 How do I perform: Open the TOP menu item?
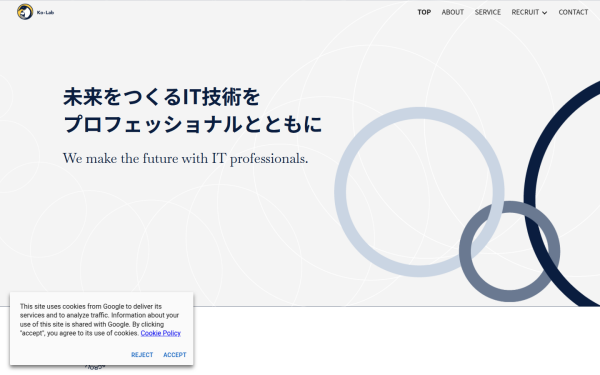[424, 12]
